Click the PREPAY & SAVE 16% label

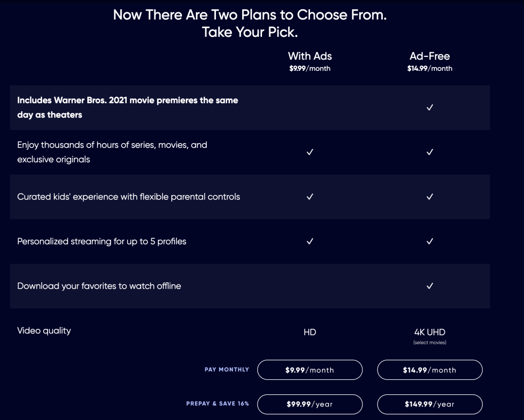[x=217, y=404]
